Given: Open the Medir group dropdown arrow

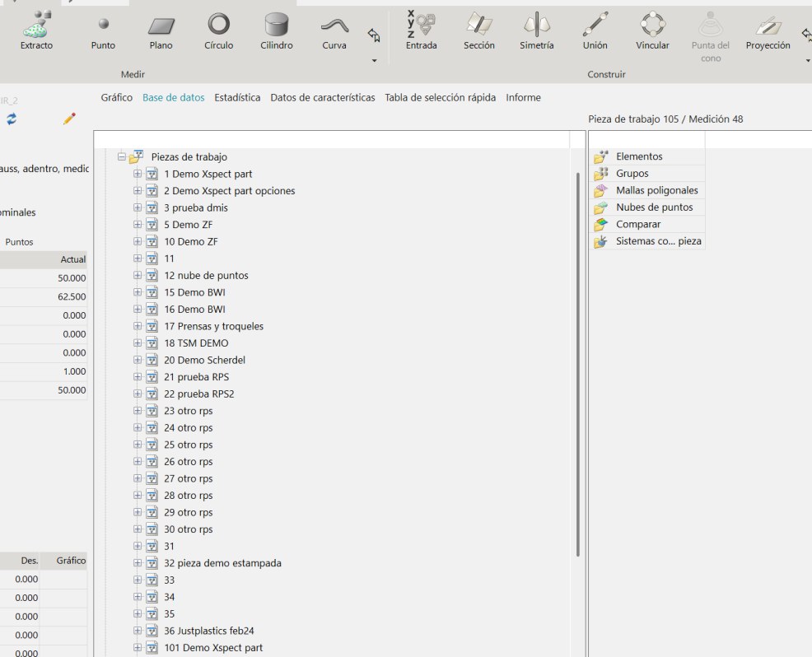Looking at the screenshot, I should (374, 61).
